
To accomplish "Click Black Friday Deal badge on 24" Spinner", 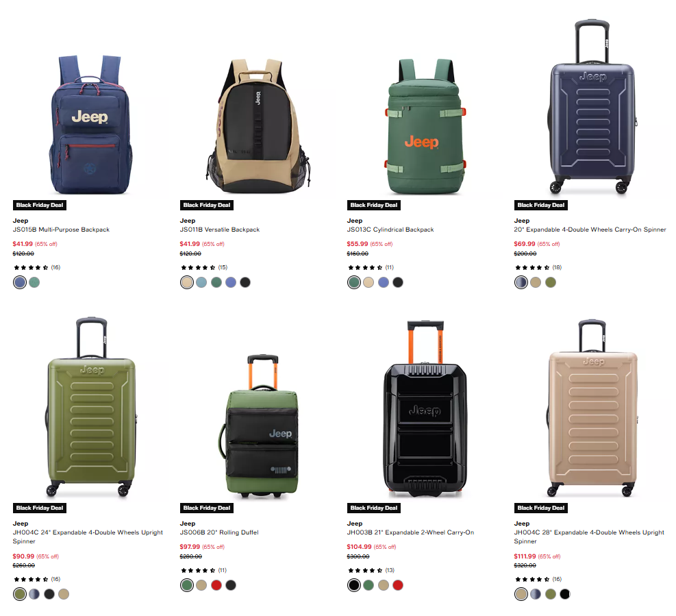I will (40, 508).
